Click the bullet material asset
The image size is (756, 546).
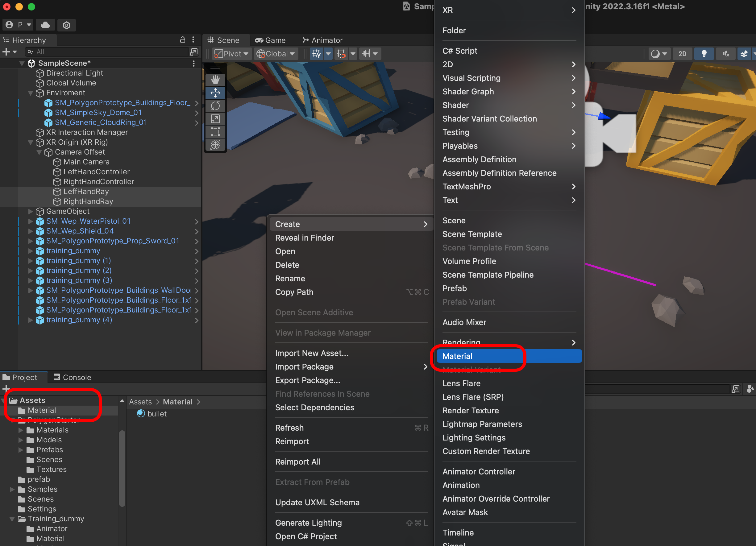point(157,414)
